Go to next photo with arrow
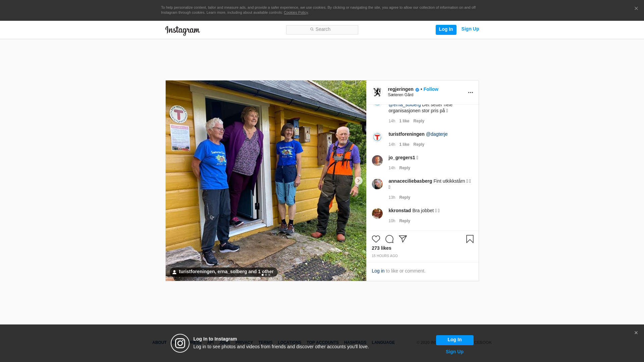The image size is (644, 362). pyautogui.click(x=358, y=181)
